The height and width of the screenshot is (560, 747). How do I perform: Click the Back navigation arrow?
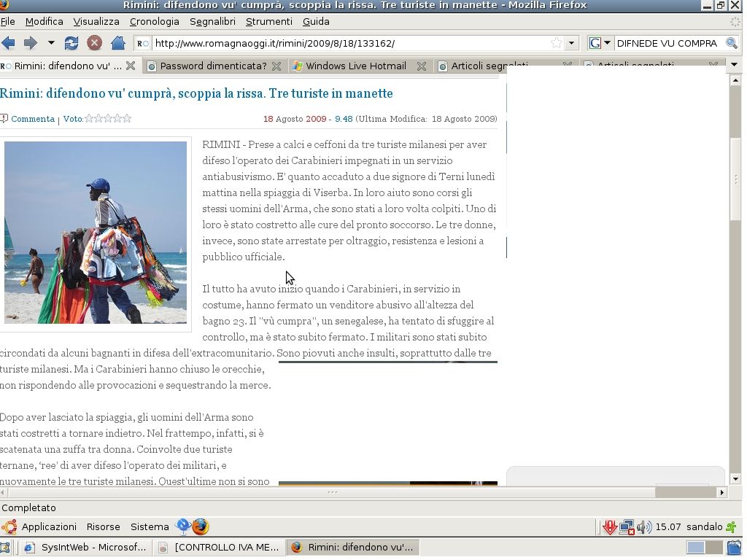coord(9,43)
